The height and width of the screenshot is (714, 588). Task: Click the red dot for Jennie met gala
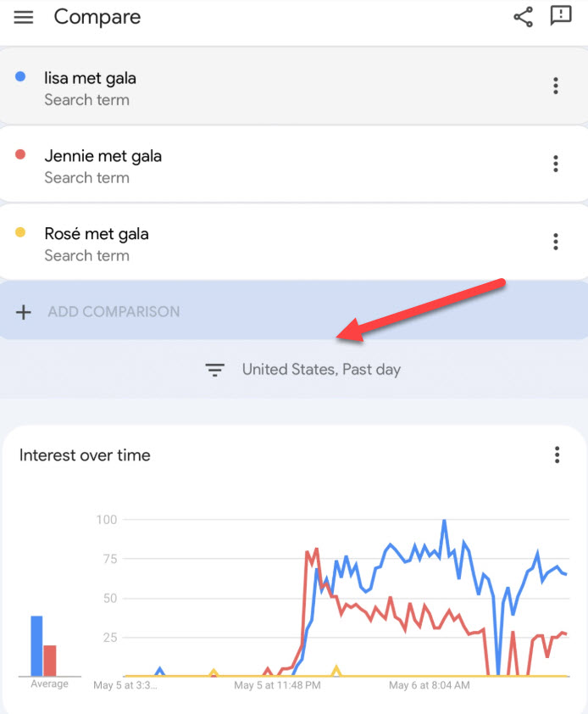point(20,154)
